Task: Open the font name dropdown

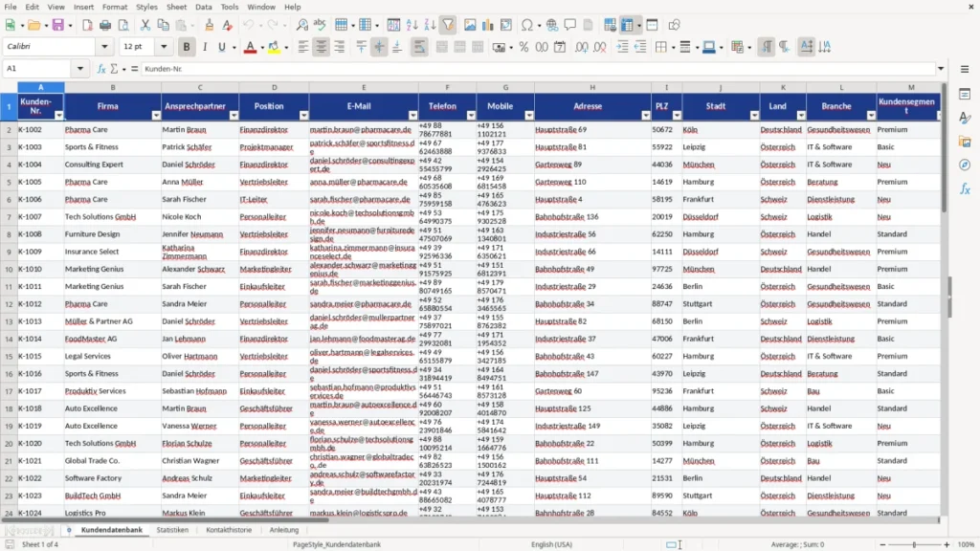Action: [104, 46]
